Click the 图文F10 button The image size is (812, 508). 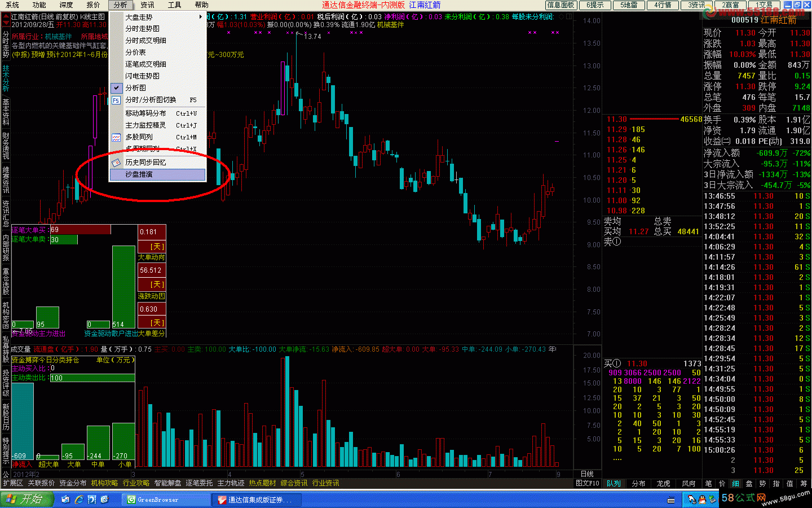point(587,483)
